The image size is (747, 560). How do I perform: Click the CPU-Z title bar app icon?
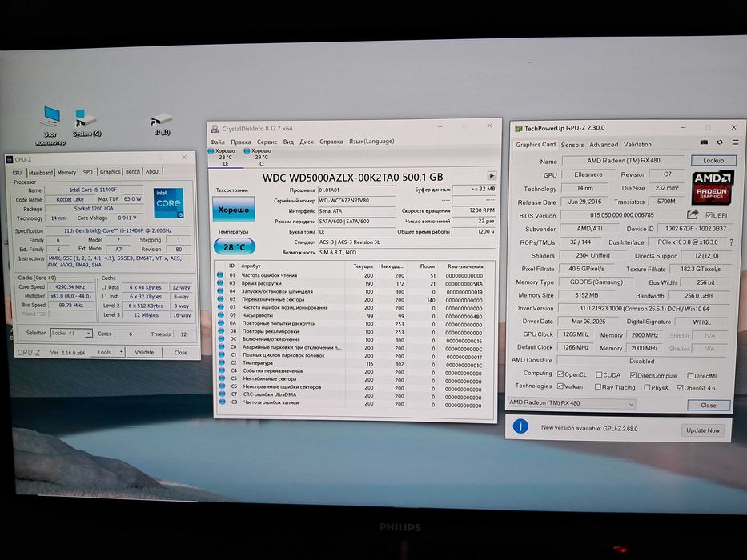coord(10,159)
